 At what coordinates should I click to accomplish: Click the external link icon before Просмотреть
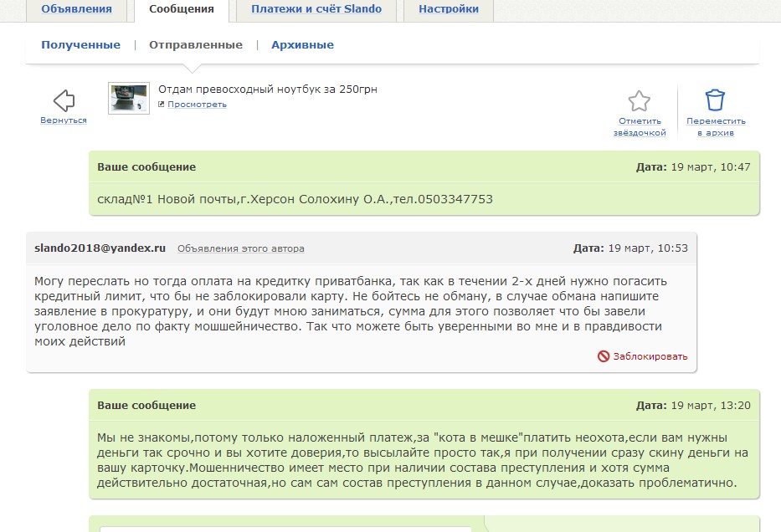(x=162, y=105)
